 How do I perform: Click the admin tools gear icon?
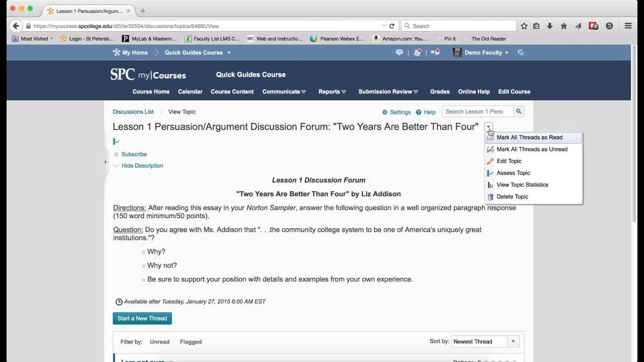click(521, 52)
